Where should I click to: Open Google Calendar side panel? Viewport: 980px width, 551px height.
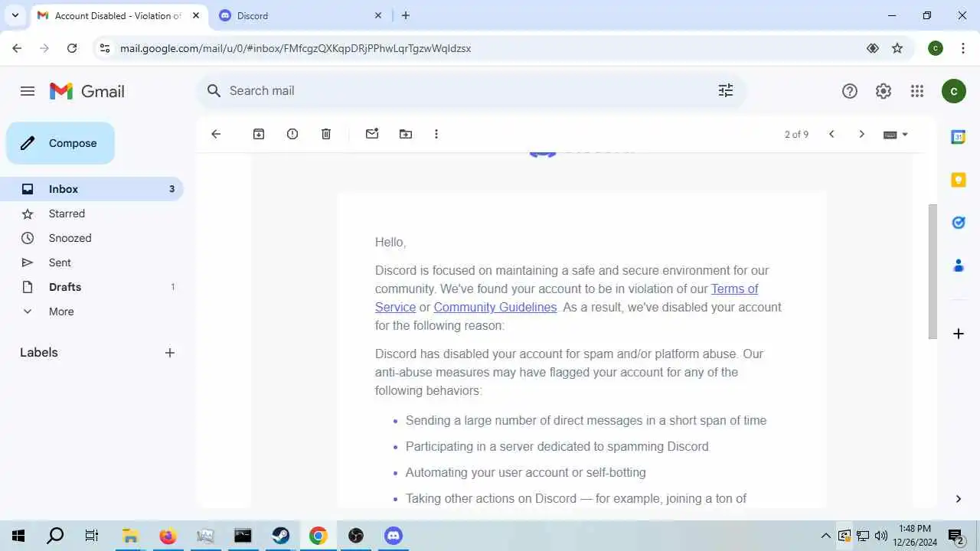tap(959, 137)
